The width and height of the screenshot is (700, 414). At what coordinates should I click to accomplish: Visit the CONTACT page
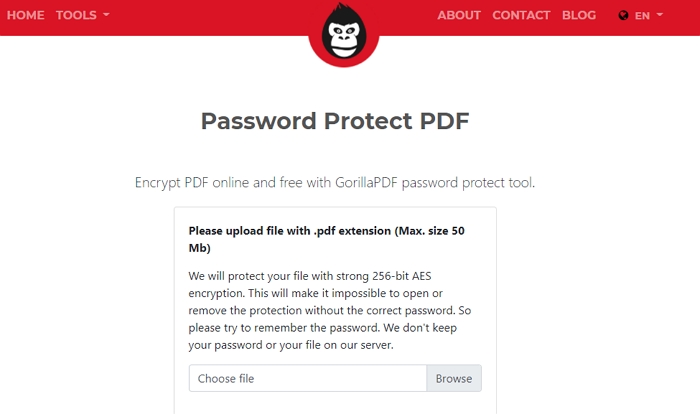521,15
